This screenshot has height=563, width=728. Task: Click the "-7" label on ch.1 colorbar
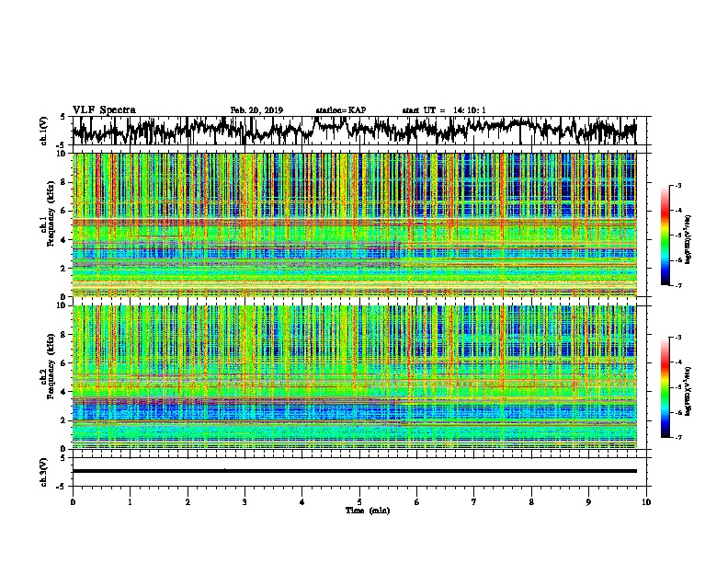pos(677,286)
